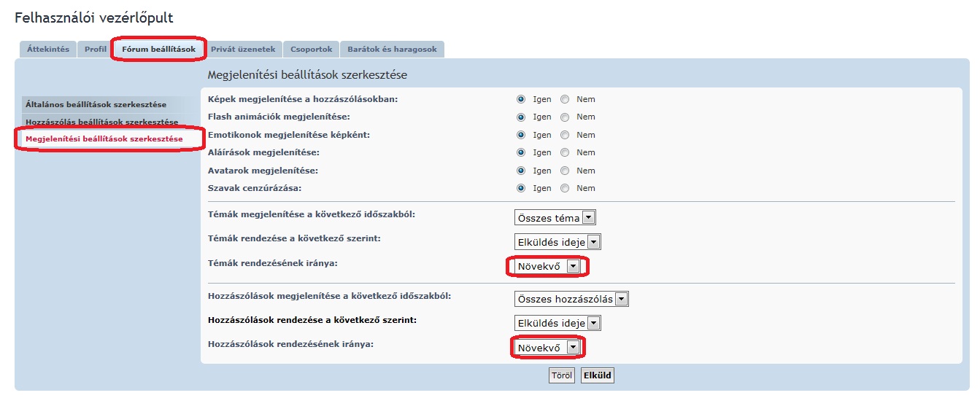The height and width of the screenshot is (398, 980).
Task: Set Aláírások megjelenítése to Nem
Action: pos(565,152)
